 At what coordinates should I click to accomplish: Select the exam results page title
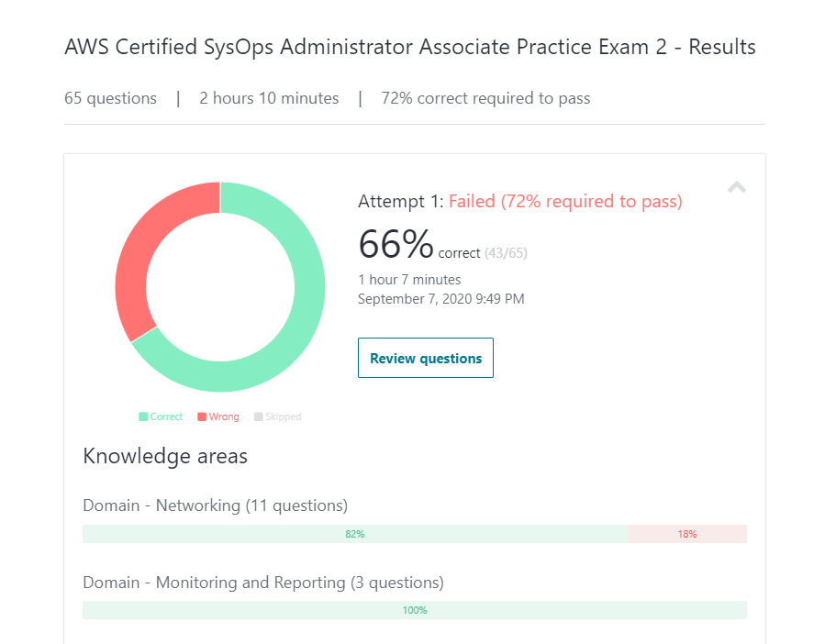tap(410, 47)
